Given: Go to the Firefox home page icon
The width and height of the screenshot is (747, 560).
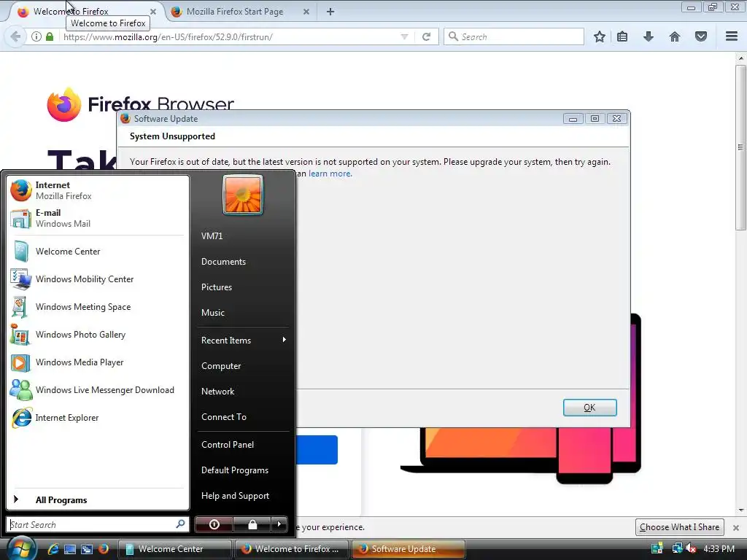Looking at the screenshot, I should pos(675,36).
